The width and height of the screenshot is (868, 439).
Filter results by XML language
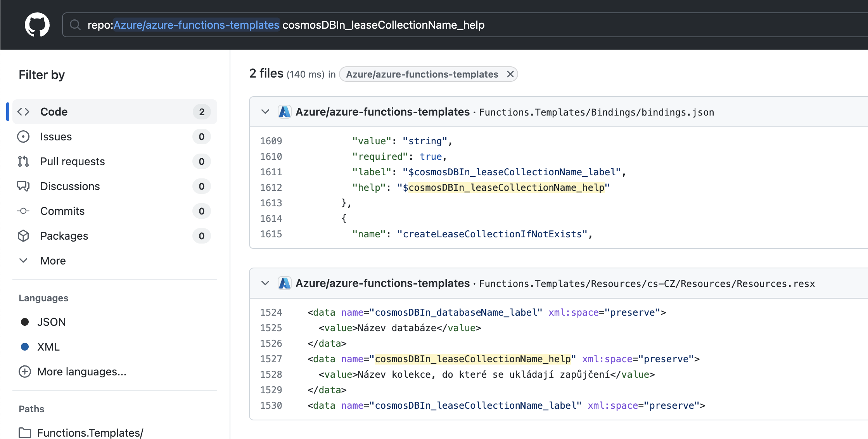click(x=48, y=347)
